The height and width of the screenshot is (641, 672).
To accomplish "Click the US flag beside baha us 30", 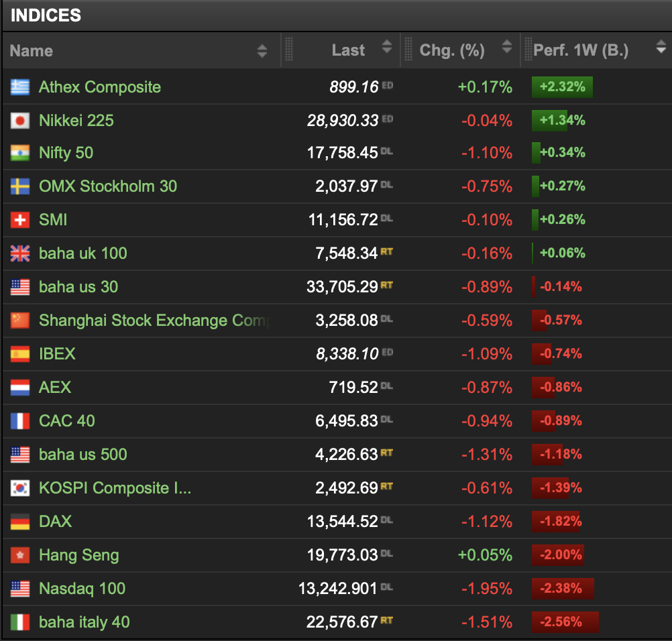I will pyautogui.click(x=20, y=287).
